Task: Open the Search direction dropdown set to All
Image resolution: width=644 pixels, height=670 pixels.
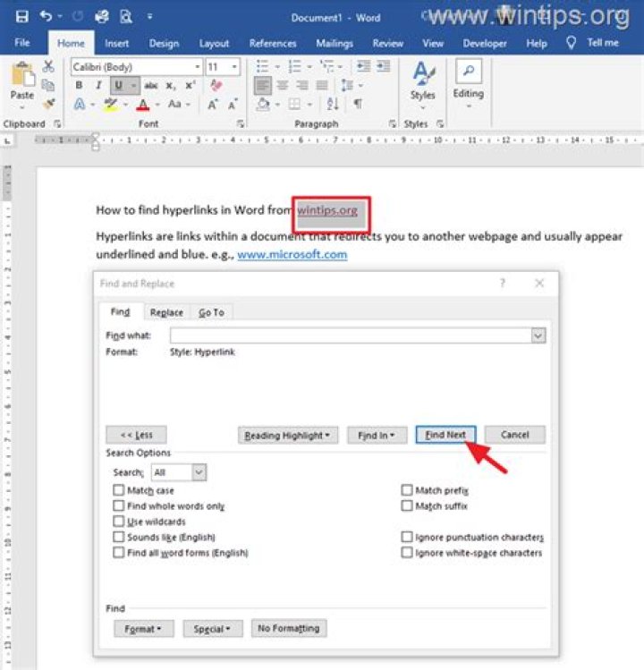Action: (x=178, y=472)
